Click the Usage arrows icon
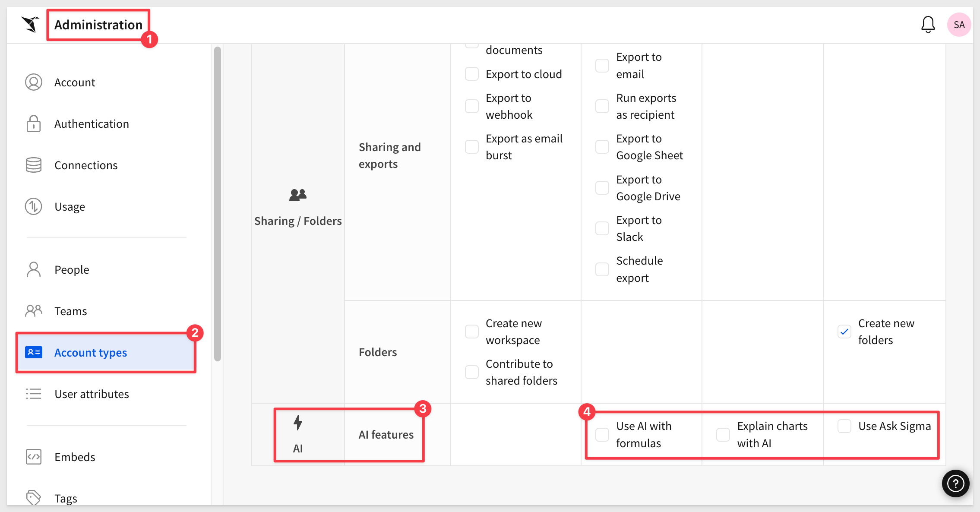Screen dimensions: 980x512 pos(34,206)
